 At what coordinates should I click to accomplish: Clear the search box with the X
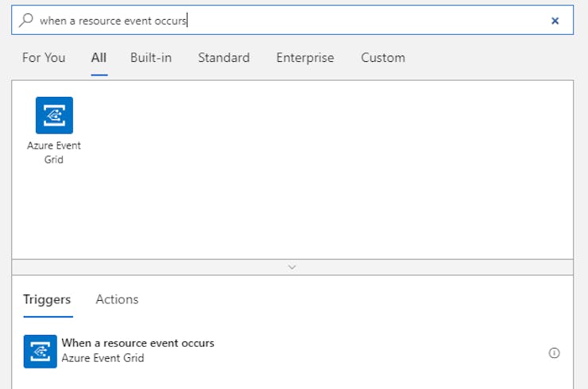(555, 21)
